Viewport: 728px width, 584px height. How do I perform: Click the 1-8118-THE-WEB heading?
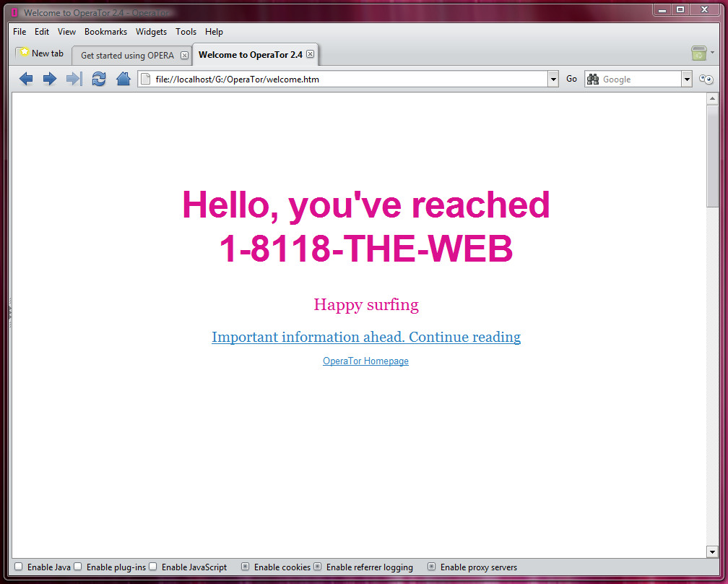(366, 248)
